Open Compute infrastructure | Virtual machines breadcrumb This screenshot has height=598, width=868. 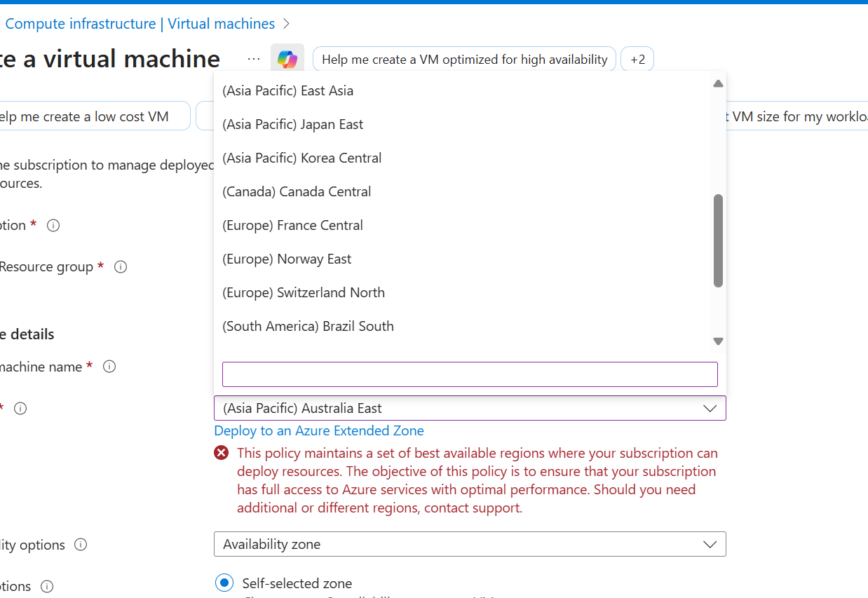point(140,24)
